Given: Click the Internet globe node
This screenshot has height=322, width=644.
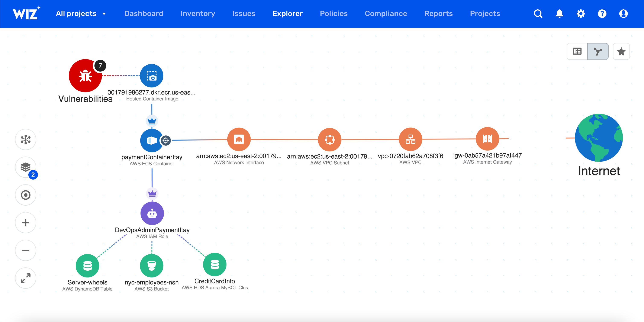Looking at the screenshot, I should 599,138.
